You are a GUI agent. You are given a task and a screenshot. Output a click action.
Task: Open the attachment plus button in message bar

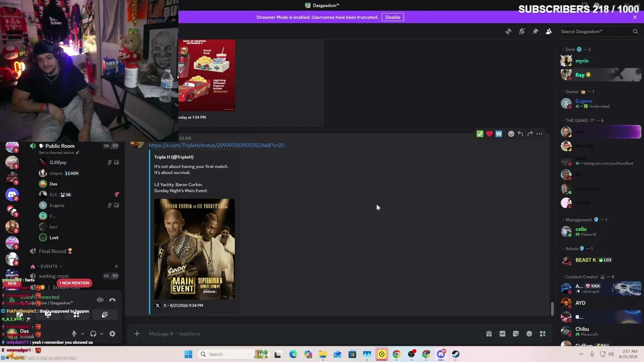136,334
